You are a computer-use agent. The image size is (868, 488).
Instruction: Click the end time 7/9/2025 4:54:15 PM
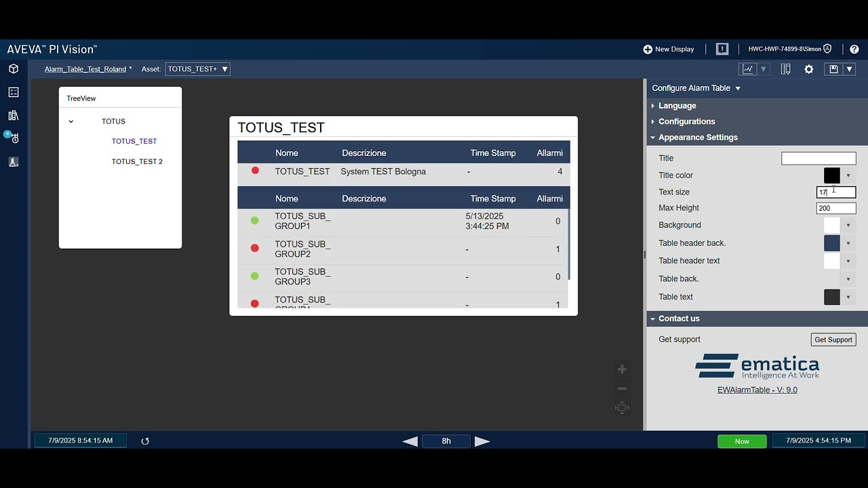point(818,441)
